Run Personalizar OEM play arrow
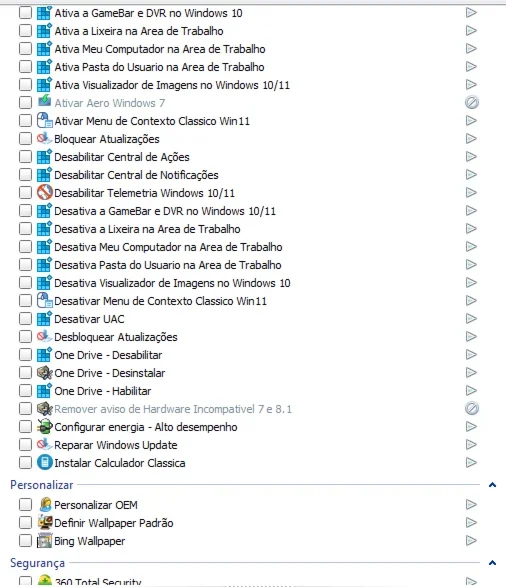This screenshot has height=587, width=506. tap(471, 505)
